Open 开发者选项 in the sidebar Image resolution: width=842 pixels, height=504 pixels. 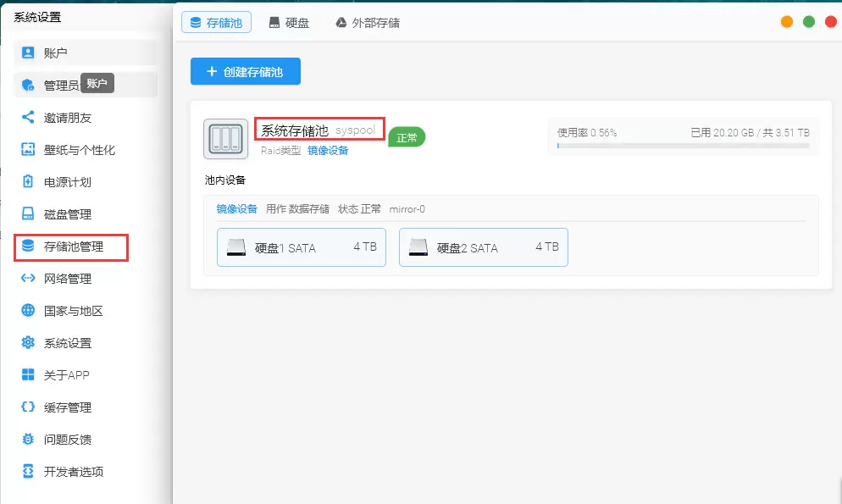click(x=86, y=471)
